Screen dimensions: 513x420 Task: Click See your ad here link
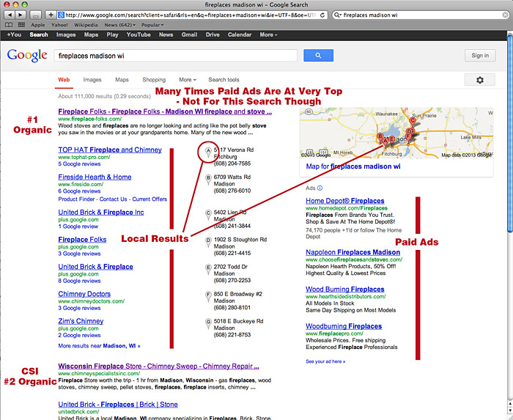[x=325, y=361]
